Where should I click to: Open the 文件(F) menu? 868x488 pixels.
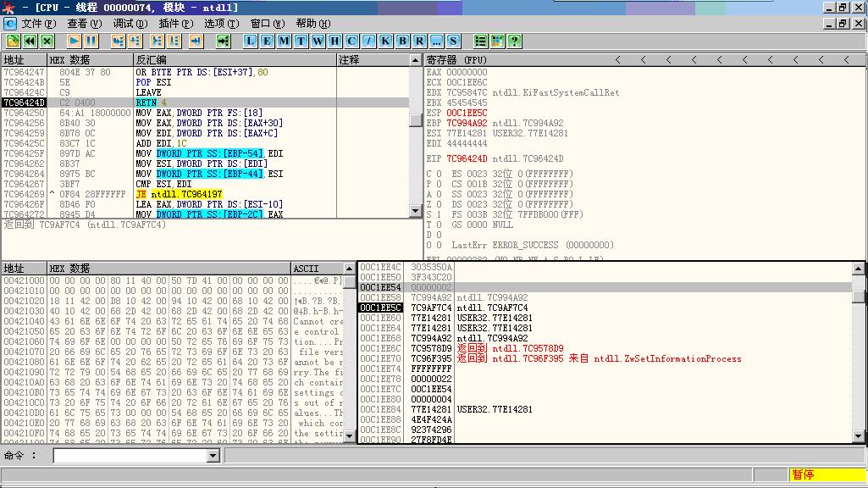[x=39, y=23]
